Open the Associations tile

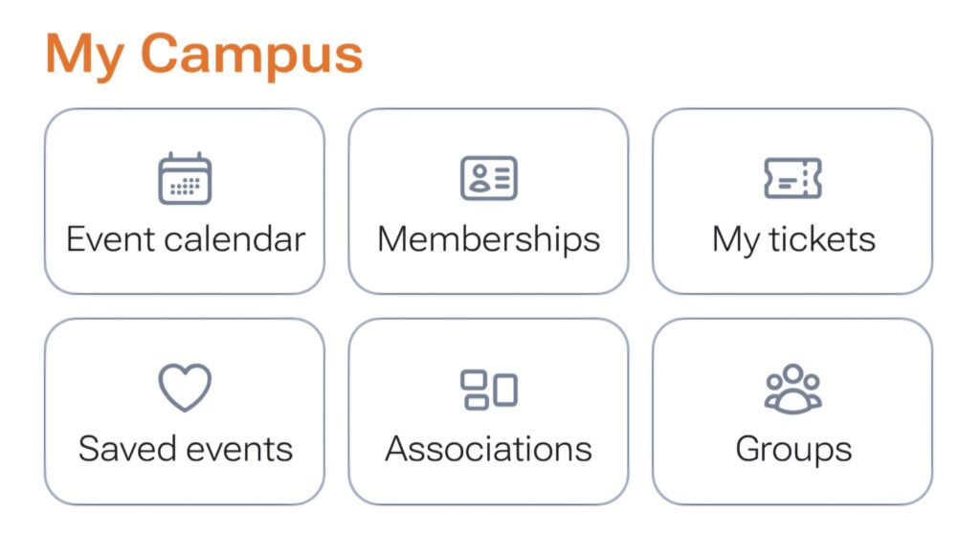point(489,412)
